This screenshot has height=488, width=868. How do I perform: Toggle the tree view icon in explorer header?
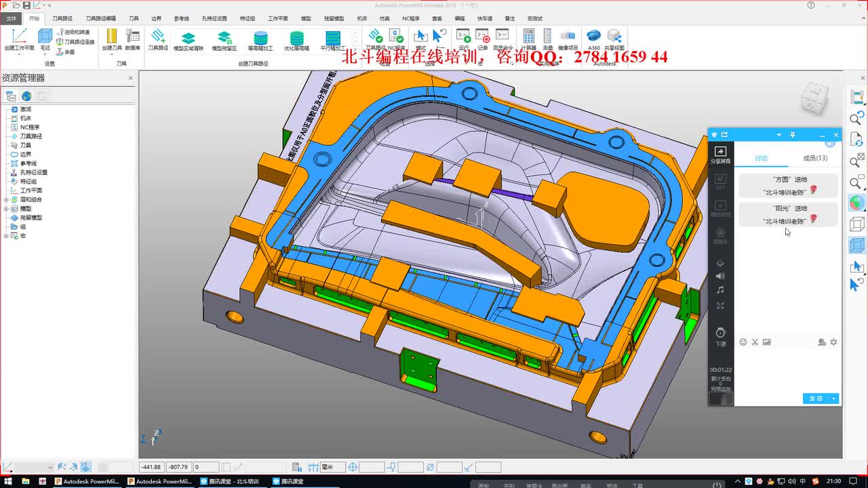click(x=11, y=96)
